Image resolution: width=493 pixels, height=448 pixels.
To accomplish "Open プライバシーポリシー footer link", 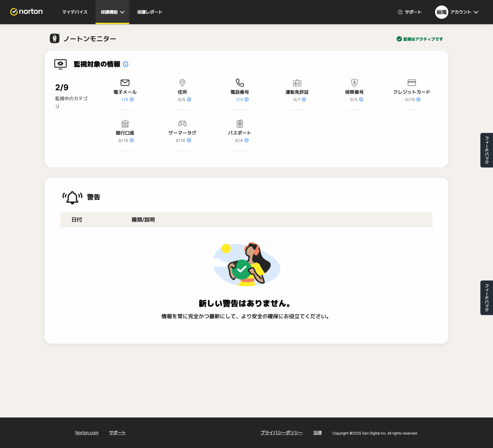I will (282, 433).
